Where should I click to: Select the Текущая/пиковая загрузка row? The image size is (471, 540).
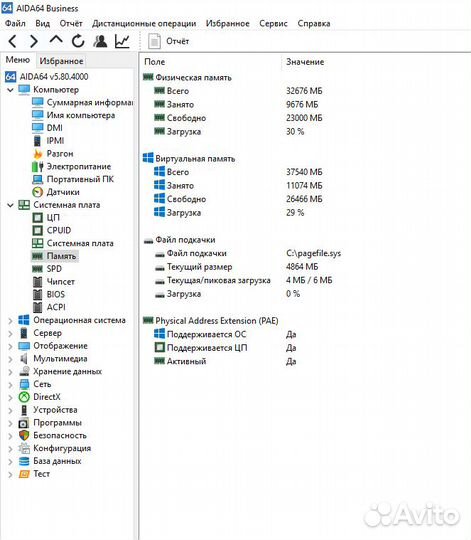click(243, 280)
